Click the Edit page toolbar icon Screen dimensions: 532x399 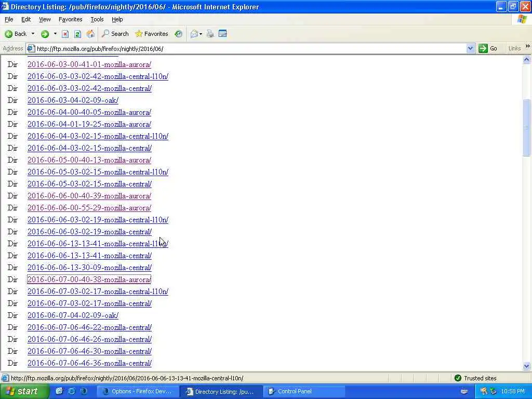click(222, 34)
